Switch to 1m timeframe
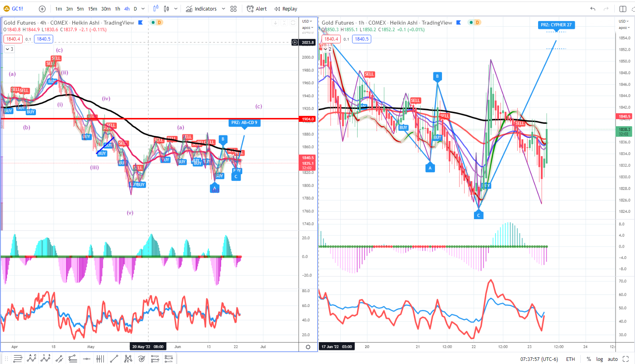635x364 pixels. pyautogui.click(x=59, y=9)
